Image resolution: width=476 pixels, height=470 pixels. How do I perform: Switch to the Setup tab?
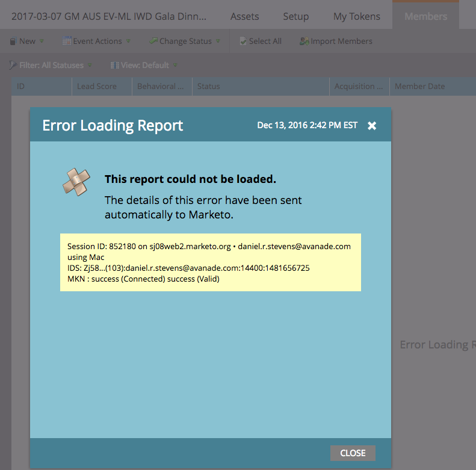pyautogui.click(x=296, y=16)
